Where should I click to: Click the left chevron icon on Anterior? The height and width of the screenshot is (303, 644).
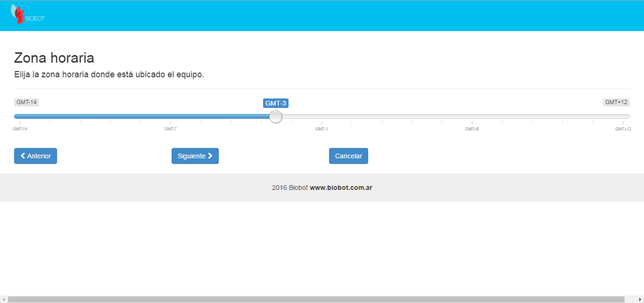[x=23, y=156]
